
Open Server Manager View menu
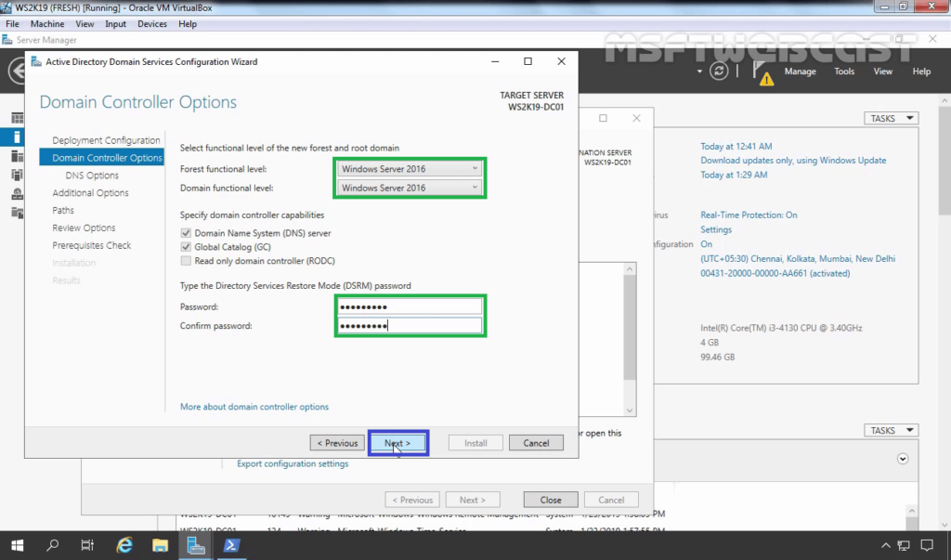[x=882, y=71]
